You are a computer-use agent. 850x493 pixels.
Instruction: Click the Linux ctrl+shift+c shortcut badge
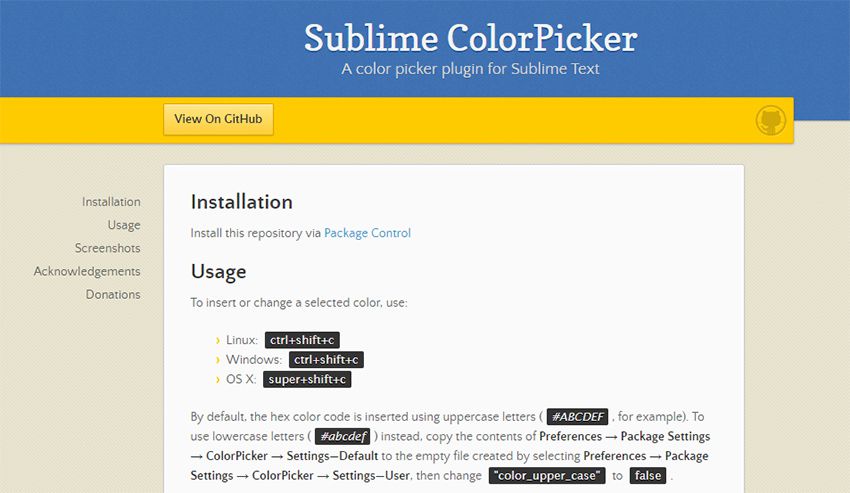302,340
